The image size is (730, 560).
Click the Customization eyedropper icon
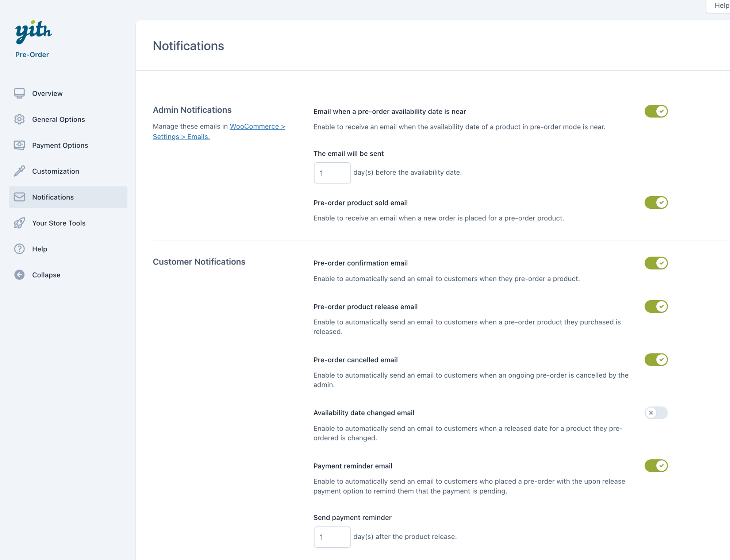19,171
